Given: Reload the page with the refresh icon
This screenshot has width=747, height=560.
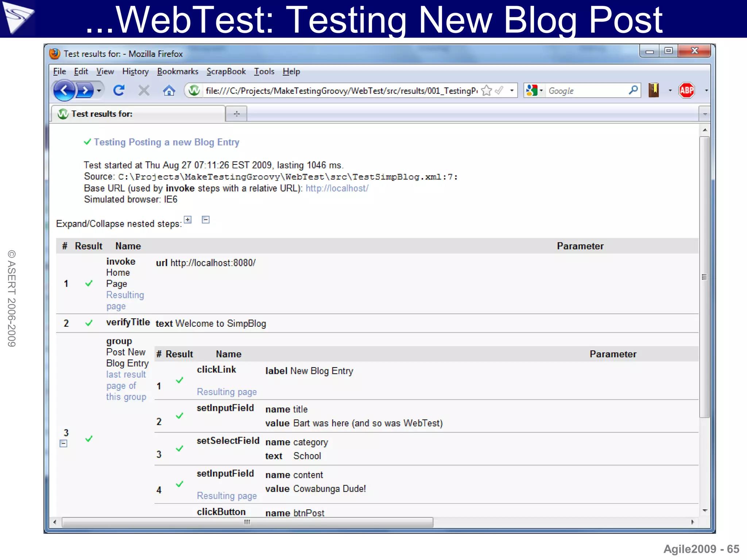Looking at the screenshot, I should 119,90.
